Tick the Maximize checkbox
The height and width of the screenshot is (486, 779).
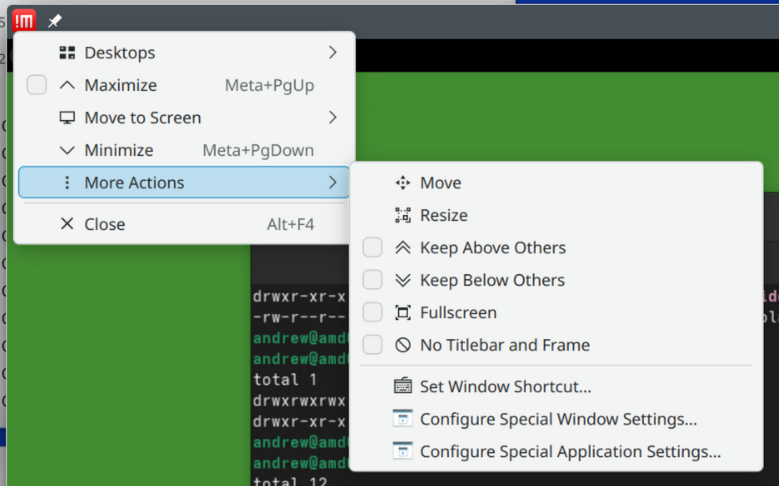[37, 86]
